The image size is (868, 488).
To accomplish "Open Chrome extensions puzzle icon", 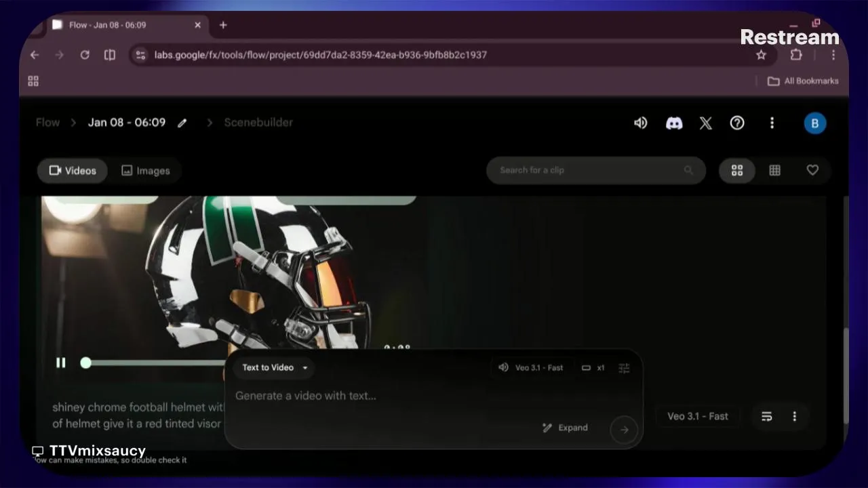I will 796,55.
